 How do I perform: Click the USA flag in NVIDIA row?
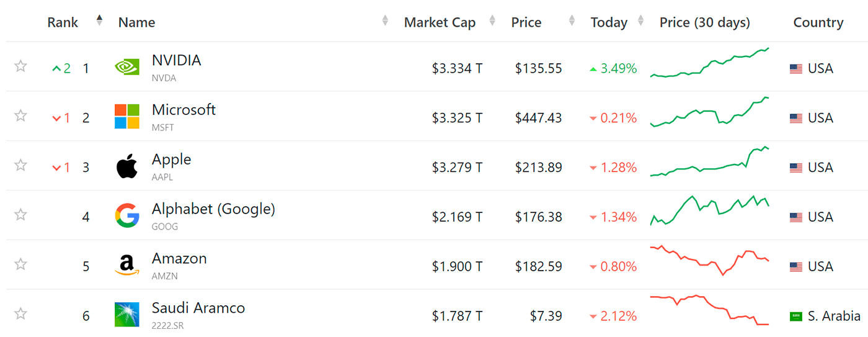[x=795, y=69]
